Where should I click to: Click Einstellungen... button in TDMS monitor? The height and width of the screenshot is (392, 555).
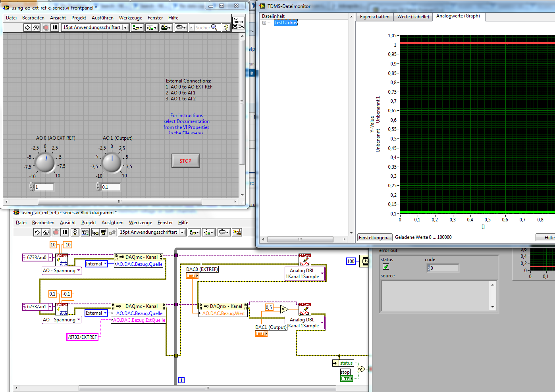375,237
